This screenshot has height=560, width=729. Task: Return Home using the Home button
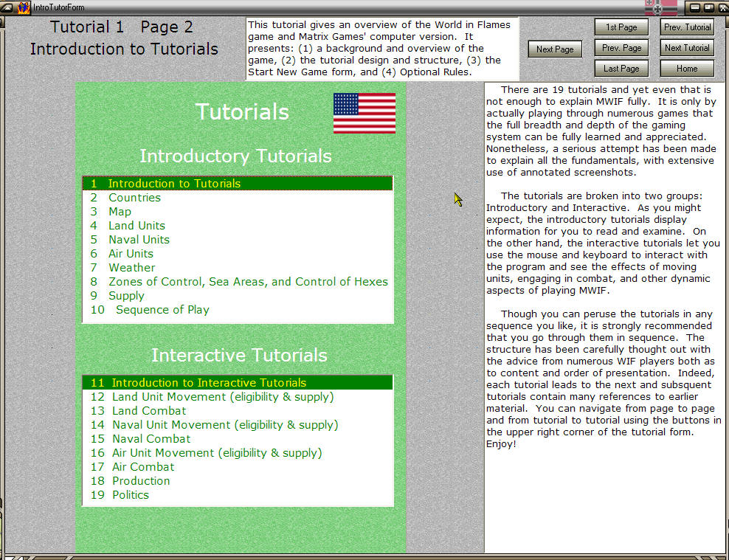click(x=686, y=68)
